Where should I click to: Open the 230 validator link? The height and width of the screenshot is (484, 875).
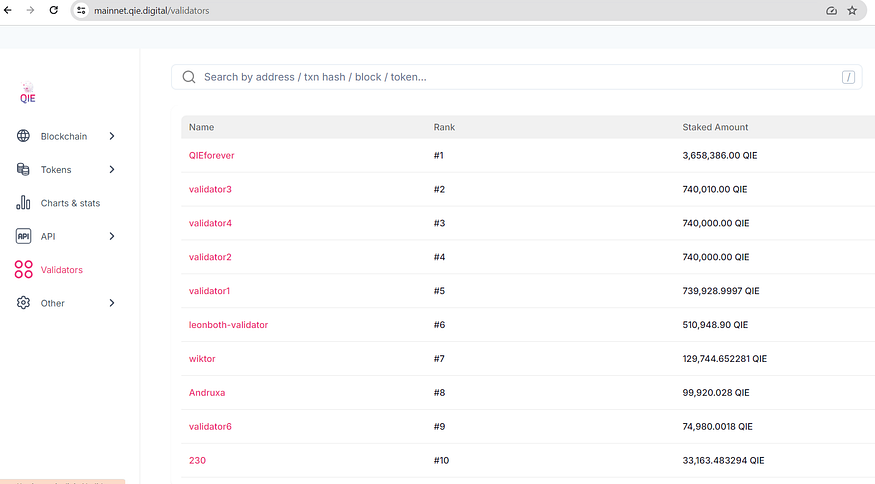[x=197, y=461]
